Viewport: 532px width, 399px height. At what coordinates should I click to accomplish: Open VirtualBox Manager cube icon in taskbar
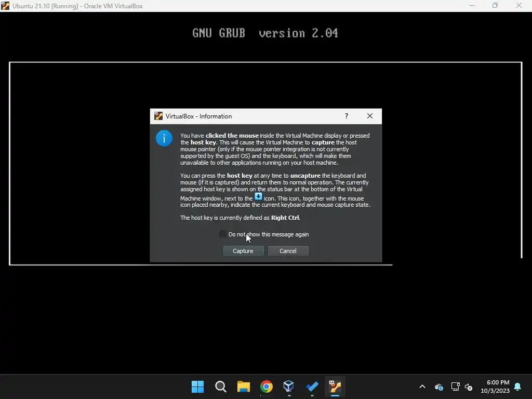[x=289, y=387]
